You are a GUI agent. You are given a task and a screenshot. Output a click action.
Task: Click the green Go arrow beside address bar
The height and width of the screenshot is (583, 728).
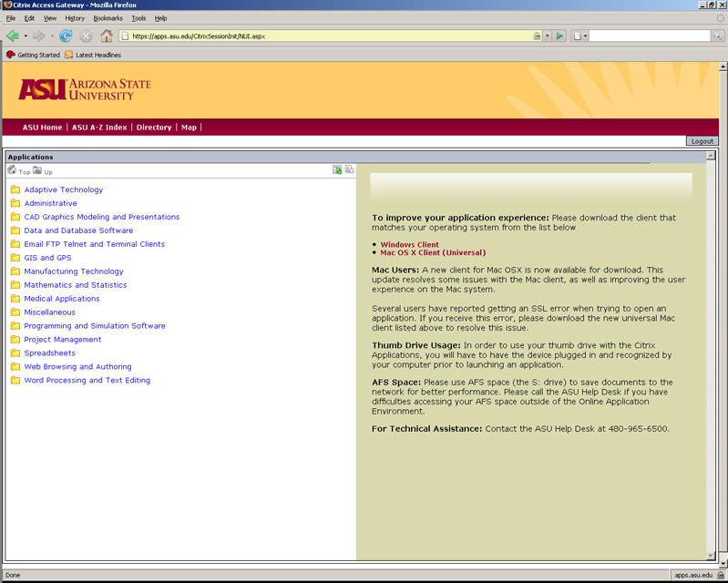click(559, 36)
